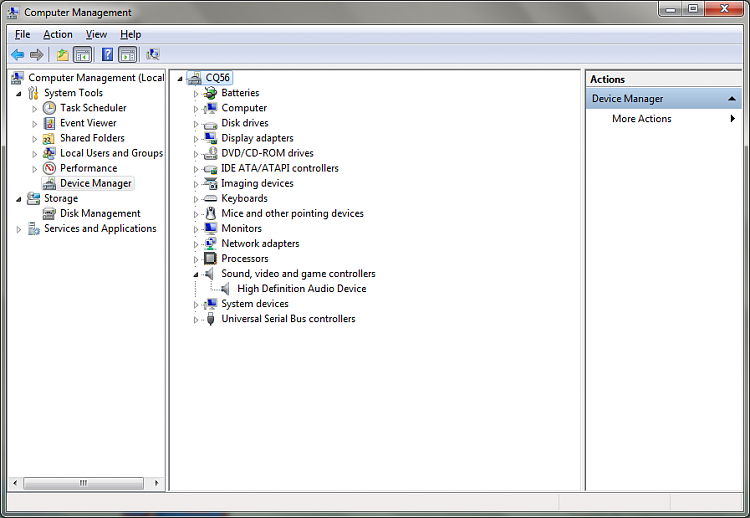Open the Action menu
Image resolution: width=750 pixels, height=518 pixels.
click(x=58, y=34)
